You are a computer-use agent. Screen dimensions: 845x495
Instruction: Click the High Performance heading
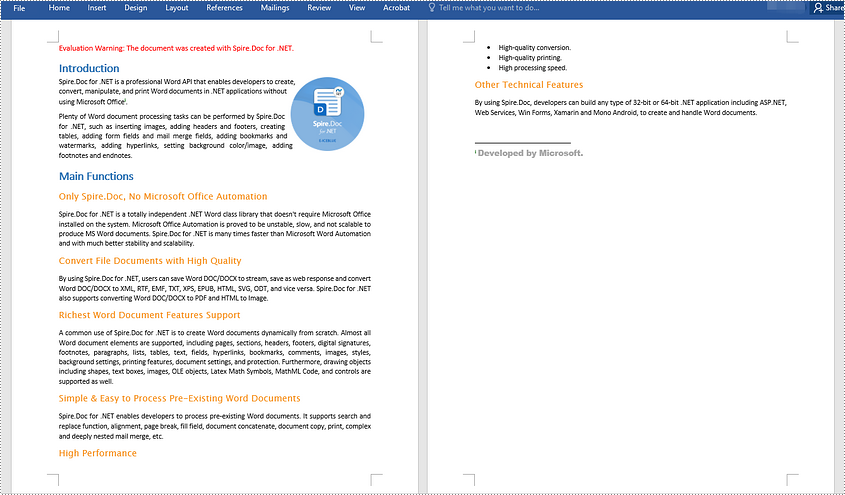[x=98, y=454]
